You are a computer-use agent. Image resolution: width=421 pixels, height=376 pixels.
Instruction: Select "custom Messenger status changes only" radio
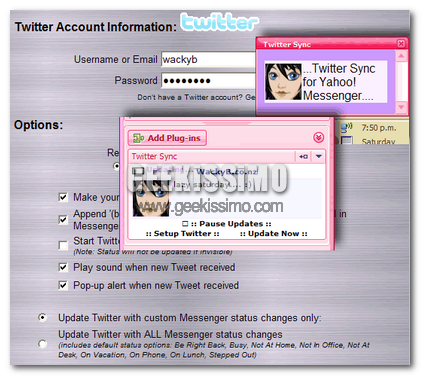point(42,317)
